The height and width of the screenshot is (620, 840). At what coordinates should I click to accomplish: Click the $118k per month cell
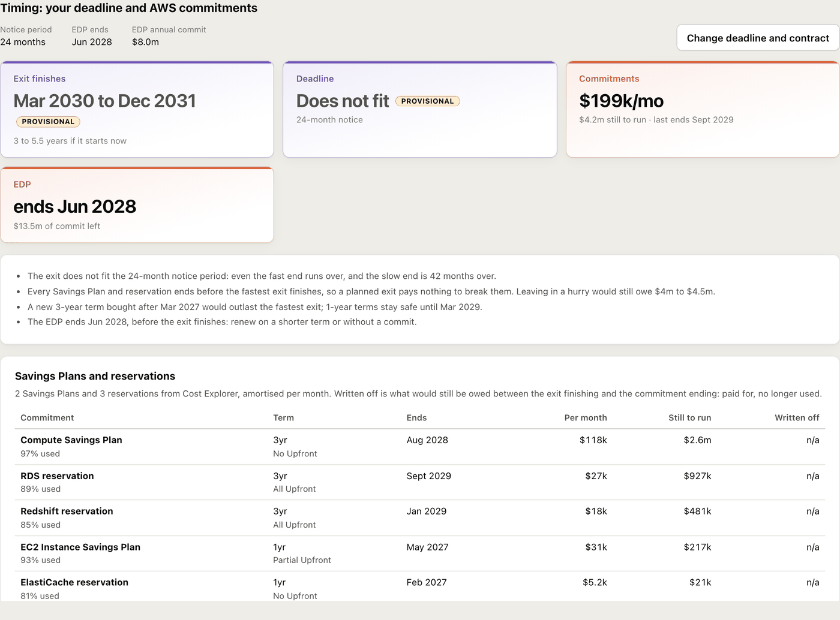[x=593, y=440]
